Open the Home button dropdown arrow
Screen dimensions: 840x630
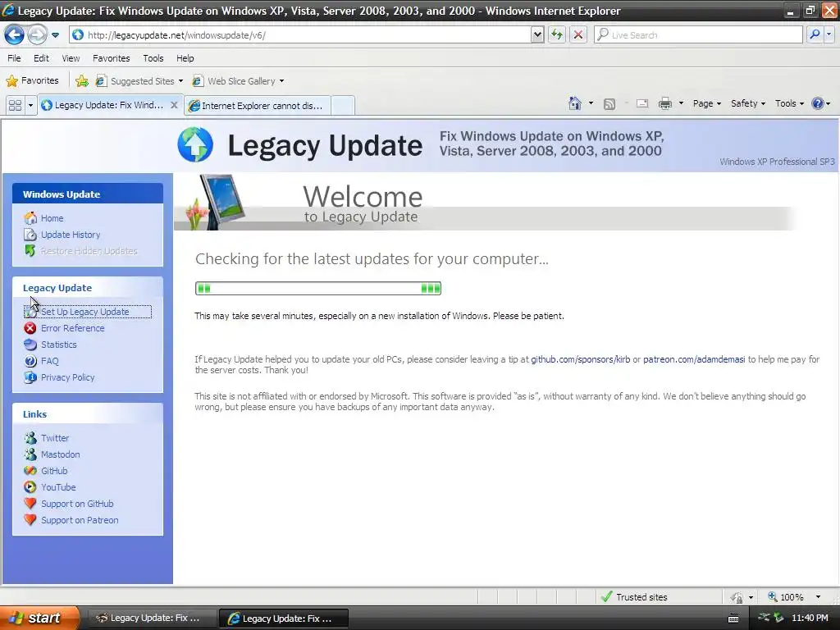coord(591,103)
